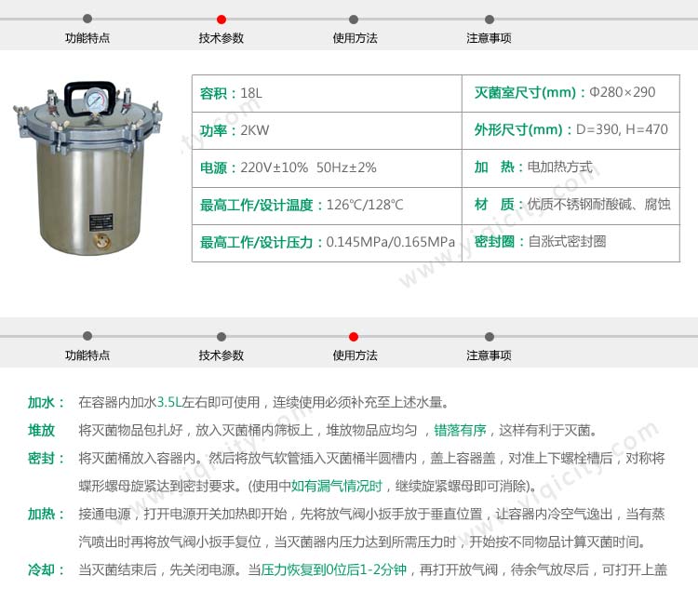Click the red dot above 使用方法

click(354, 336)
